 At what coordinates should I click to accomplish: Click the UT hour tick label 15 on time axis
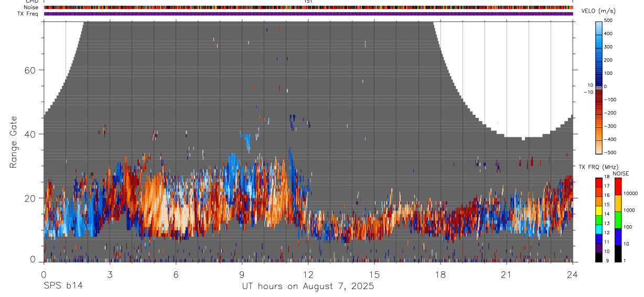374,274
